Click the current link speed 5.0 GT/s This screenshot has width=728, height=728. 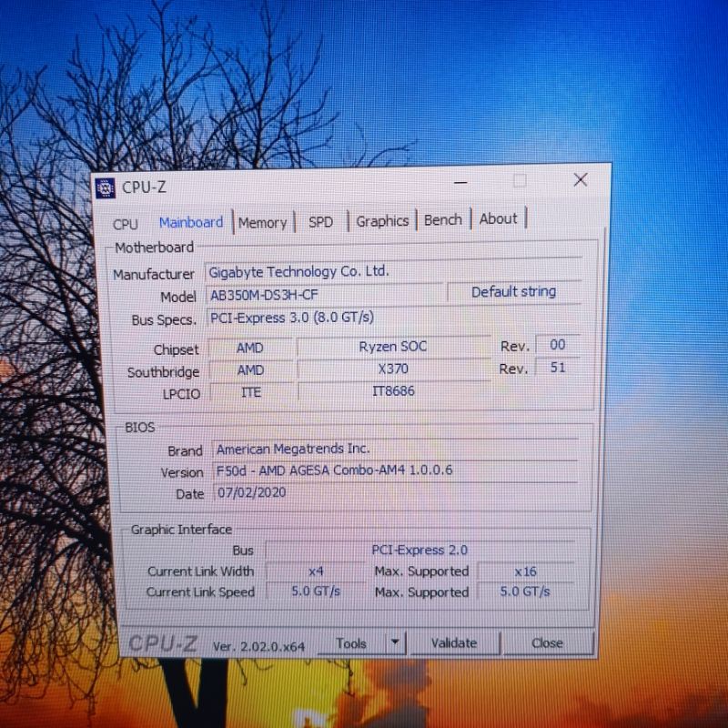pyautogui.click(x=316, y=591)
